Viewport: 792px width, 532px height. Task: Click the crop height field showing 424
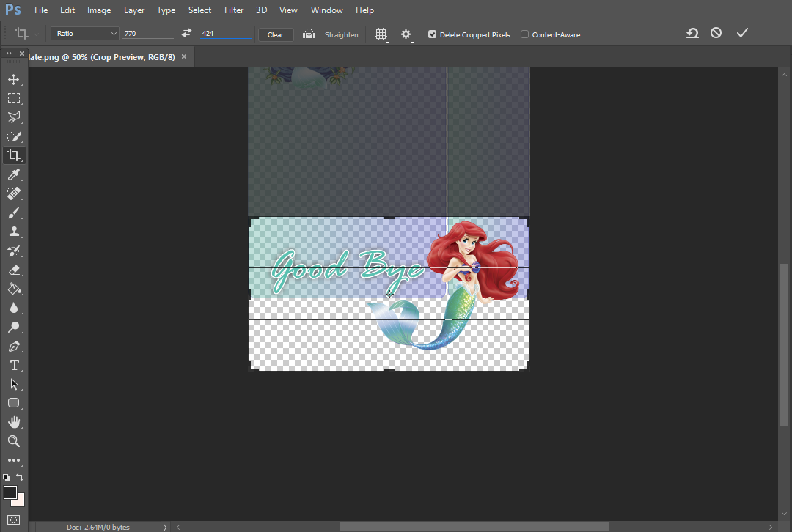coord(225,33)
